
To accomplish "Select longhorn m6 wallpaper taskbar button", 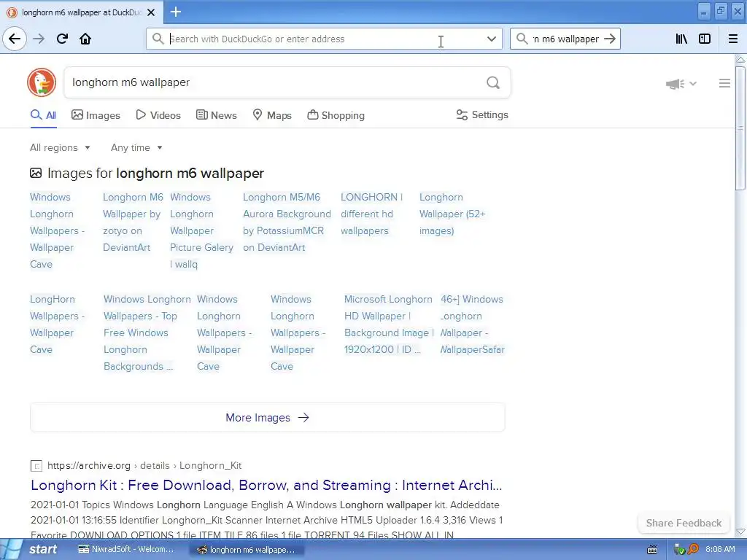I will [x=247, y=550].
